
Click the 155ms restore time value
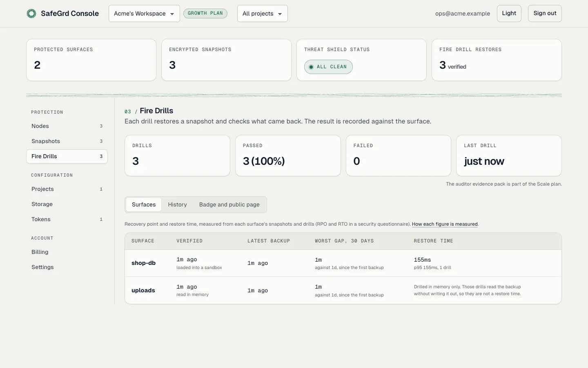point(422,260)
